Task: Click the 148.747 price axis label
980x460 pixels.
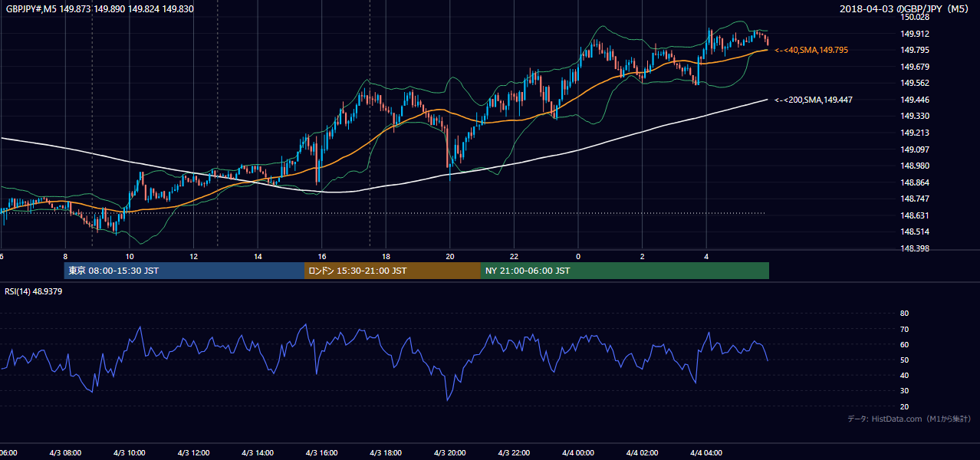Action: (x=915, y=199)
